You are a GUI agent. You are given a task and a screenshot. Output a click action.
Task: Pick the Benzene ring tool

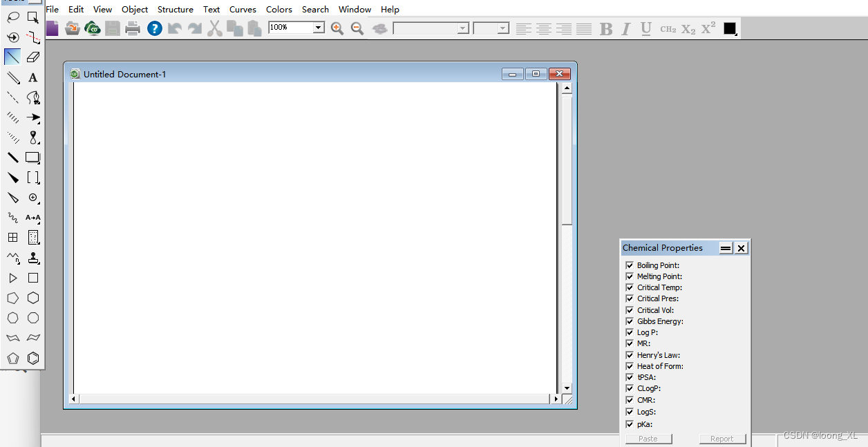32,358
